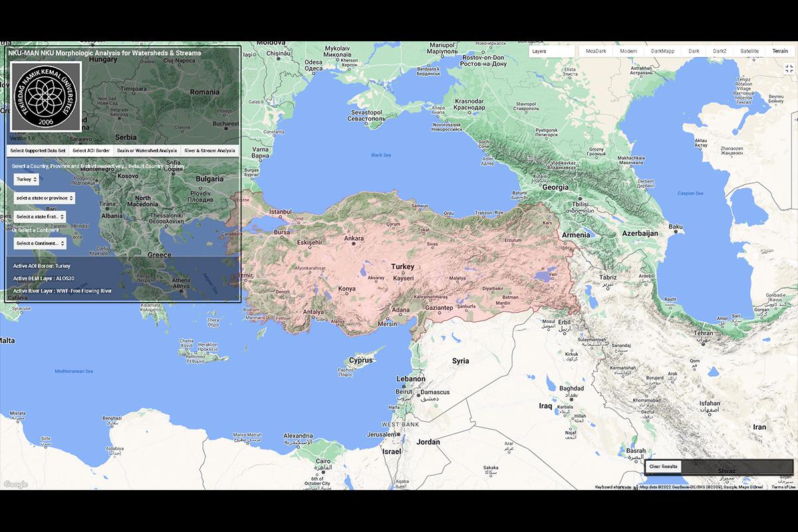Switch to Satellite map view

point(749,51)
